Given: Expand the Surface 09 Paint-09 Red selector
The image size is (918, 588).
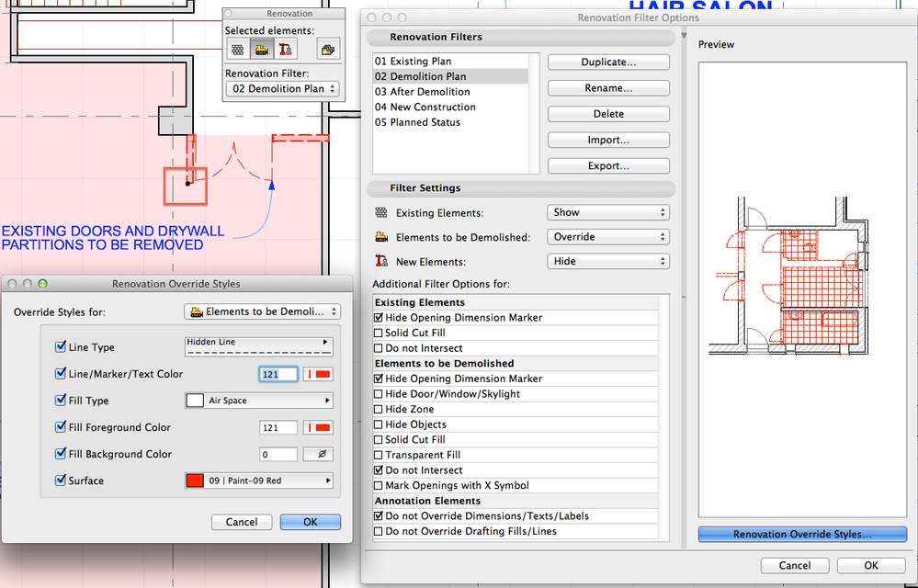Looking at the screenshot, I should point(258,481).
